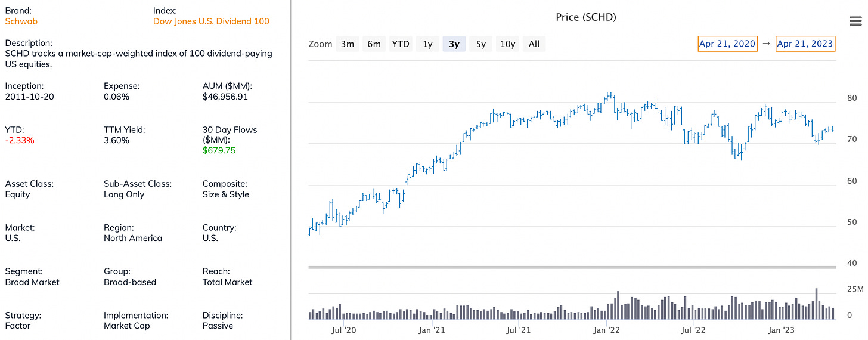Click the Composite value Size & Style
Image resolution: width=868 pixels, height=340 pixels.
[226, 194]
